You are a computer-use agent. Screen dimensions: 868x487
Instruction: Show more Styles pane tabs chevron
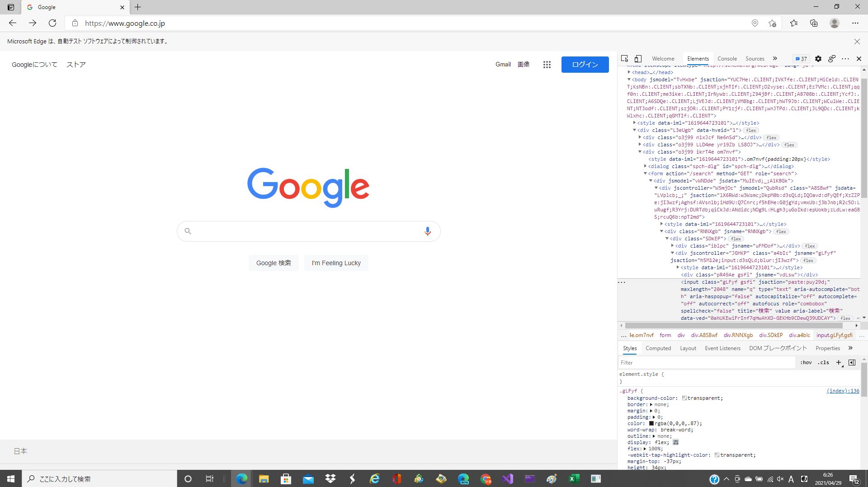pyautogui.click(x=850, y=348)
